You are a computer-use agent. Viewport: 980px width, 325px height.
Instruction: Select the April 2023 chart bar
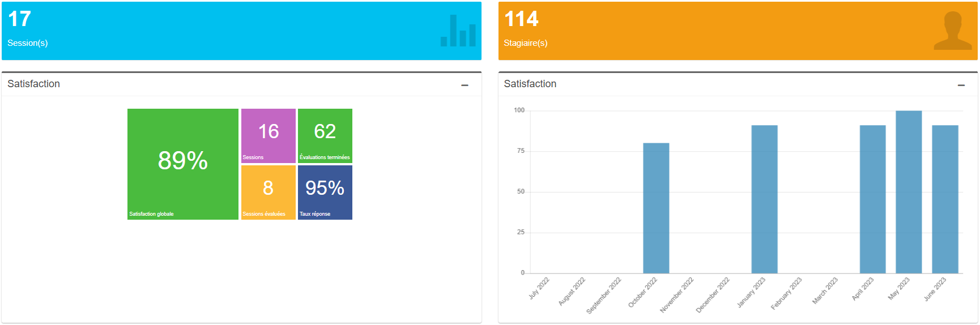pos(872,199)
